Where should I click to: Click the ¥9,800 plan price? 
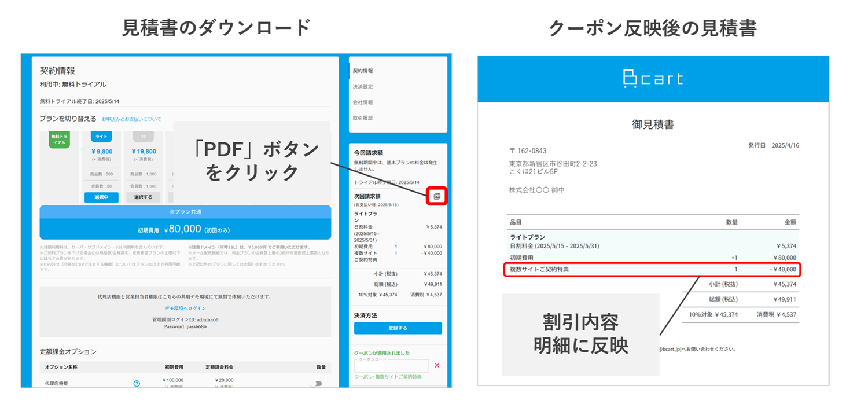(101, 152)
